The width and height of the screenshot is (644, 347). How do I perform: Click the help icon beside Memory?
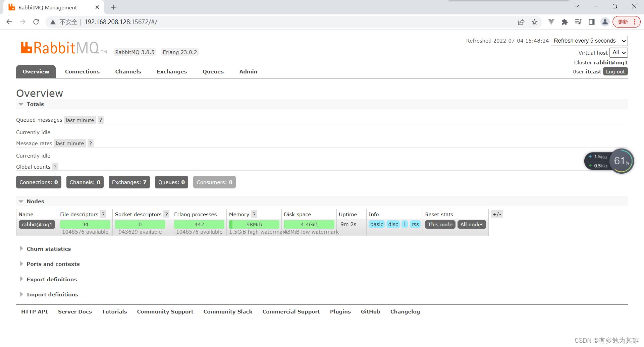tap(254, 214)
